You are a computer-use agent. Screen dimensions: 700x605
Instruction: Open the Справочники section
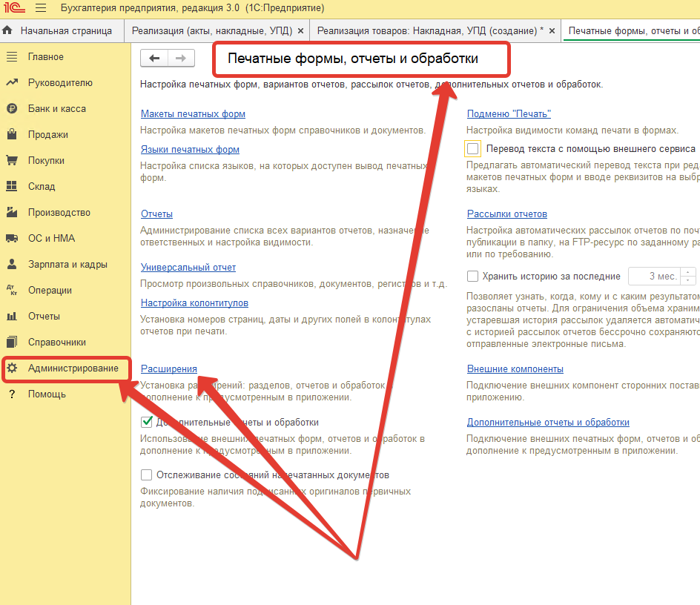[57, 342]
